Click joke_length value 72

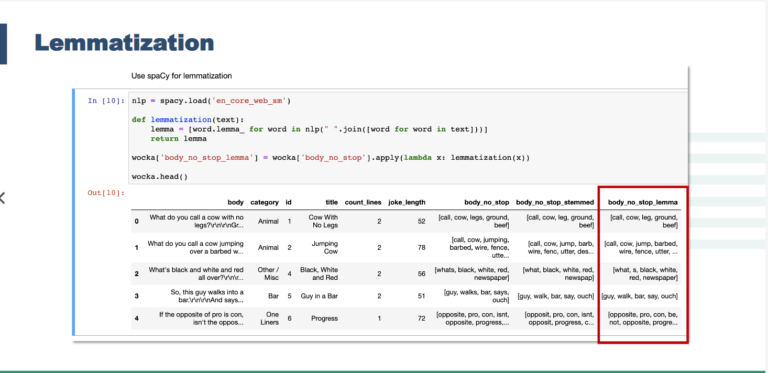point(422,318)
